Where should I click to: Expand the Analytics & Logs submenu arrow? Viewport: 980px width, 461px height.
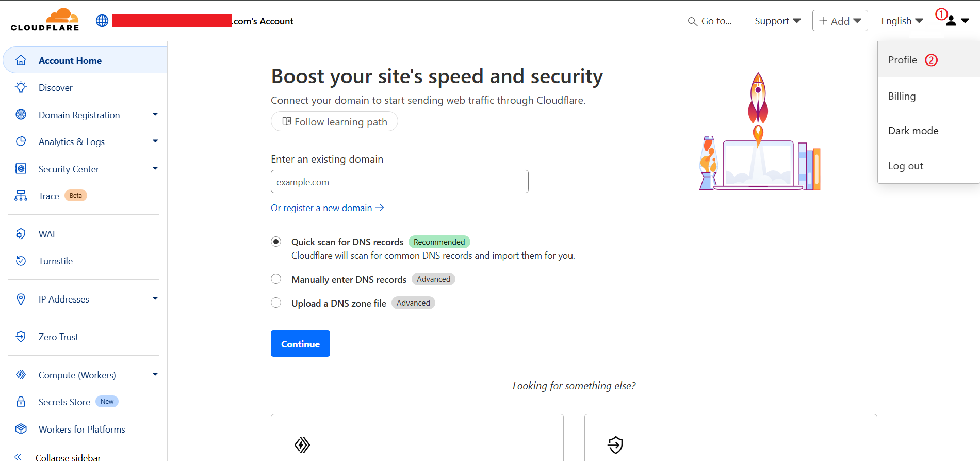pyautogui.click(x=155, y=141)
